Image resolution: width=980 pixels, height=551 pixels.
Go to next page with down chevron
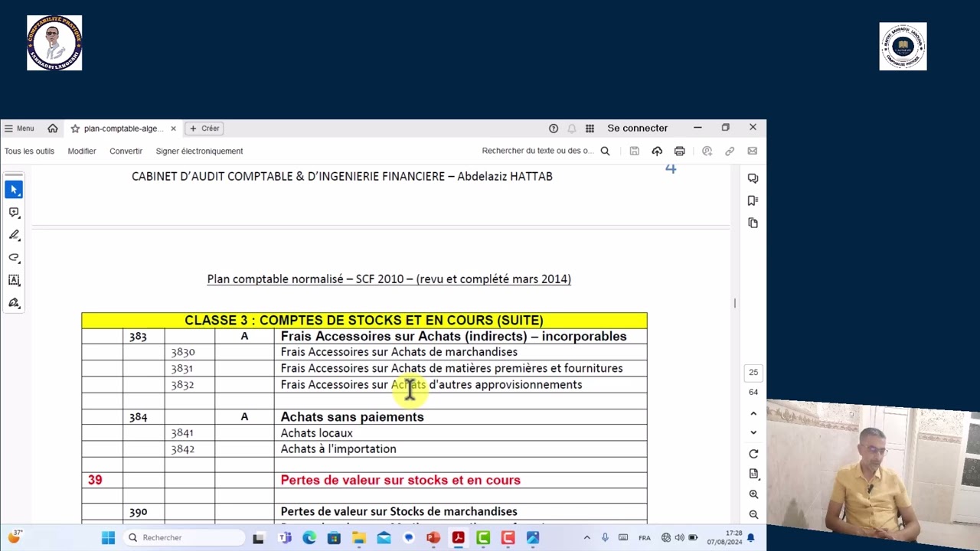753,432
